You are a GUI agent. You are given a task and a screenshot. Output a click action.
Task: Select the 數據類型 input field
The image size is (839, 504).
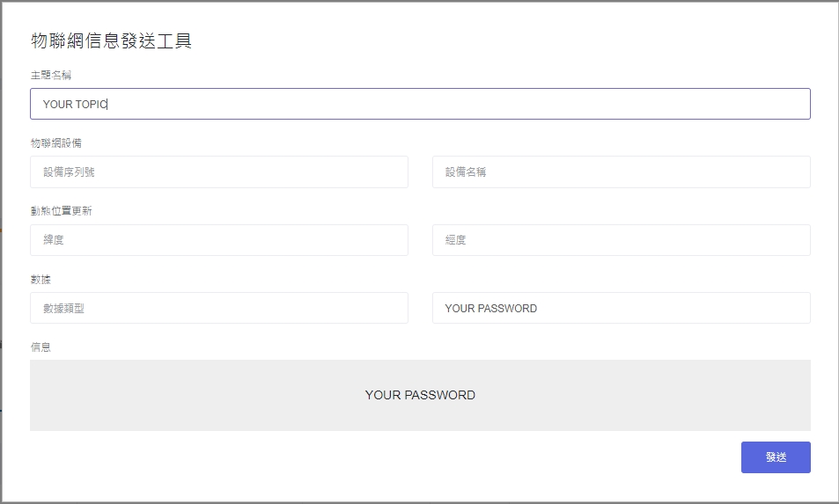click(x=218, y=308)
